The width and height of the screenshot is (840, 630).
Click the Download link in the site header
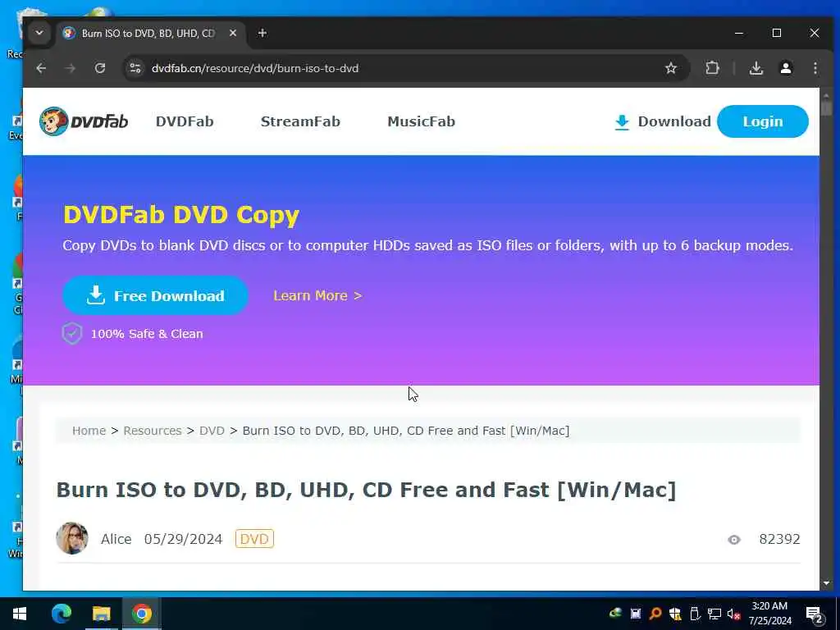pos(663,121)
